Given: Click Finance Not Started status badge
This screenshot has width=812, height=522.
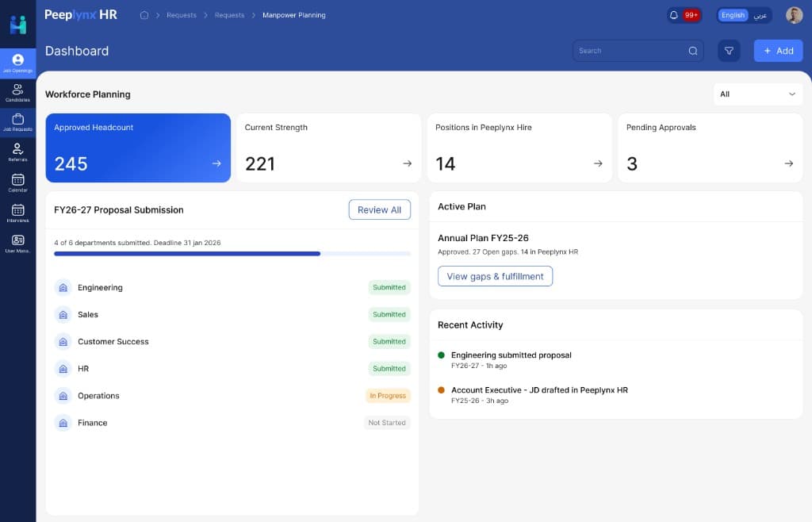Looking at the screenshot, I should coord(387,423).
